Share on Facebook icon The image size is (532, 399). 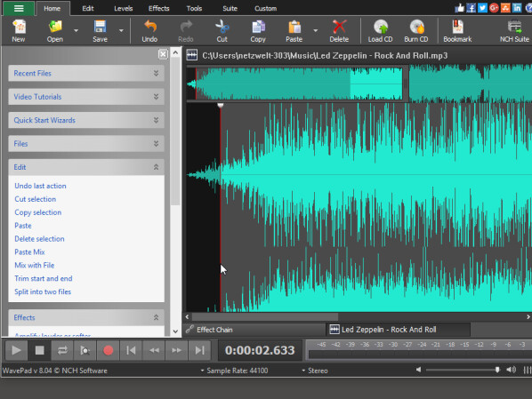pyautogui.click(x=471, y=8)
